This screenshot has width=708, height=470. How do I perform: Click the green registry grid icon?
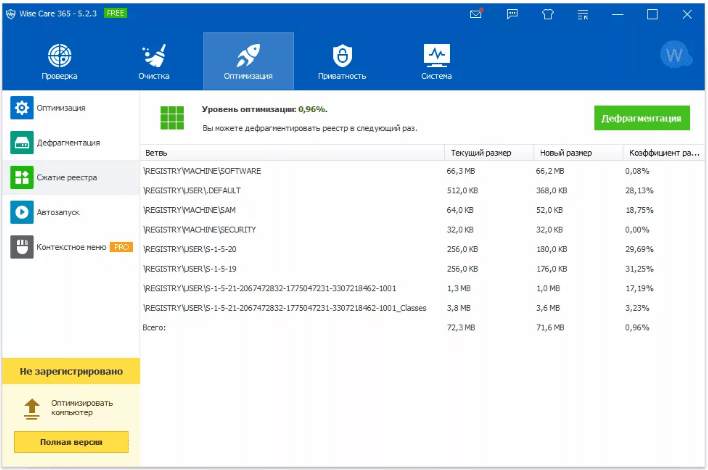coord(172,118)
